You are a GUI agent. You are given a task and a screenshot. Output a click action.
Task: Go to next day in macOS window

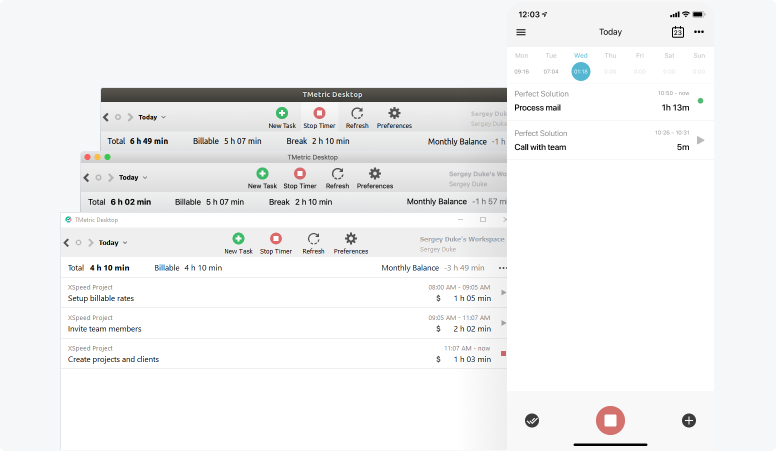[x=111, y=178]
